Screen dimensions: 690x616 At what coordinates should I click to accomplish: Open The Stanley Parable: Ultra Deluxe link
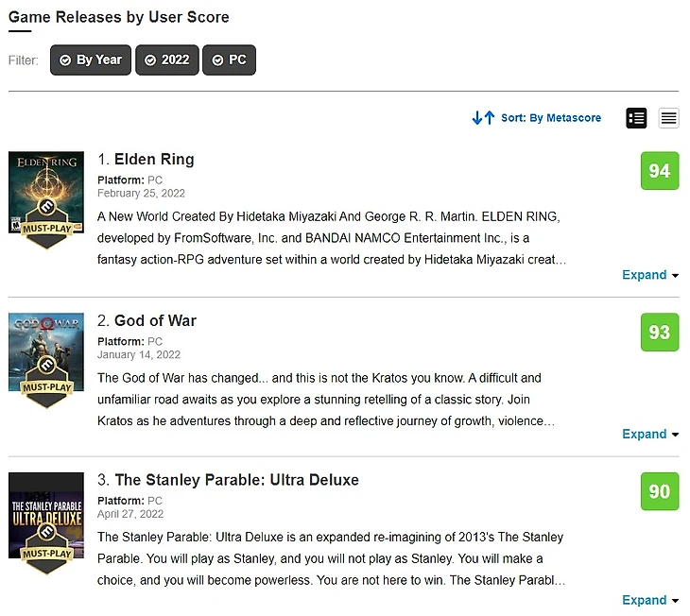point(236,480)
